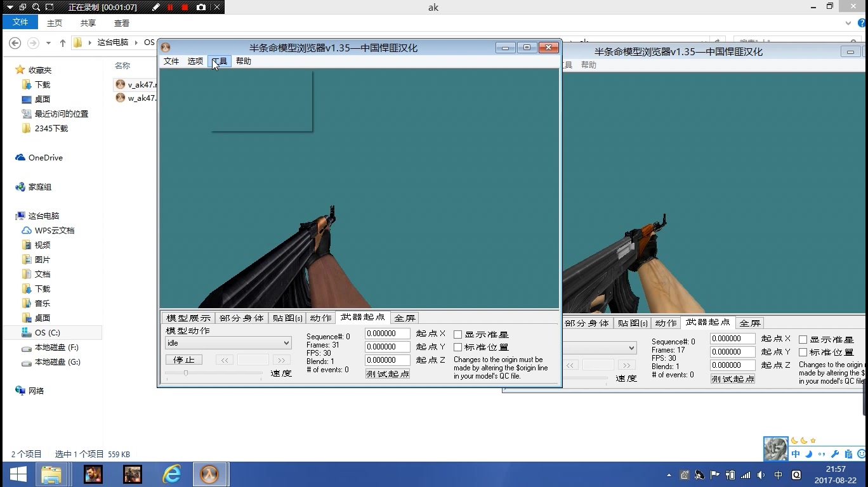Enable 标准位置 checkbox in back viewer

pyautogui.click(x=803, y=353)
